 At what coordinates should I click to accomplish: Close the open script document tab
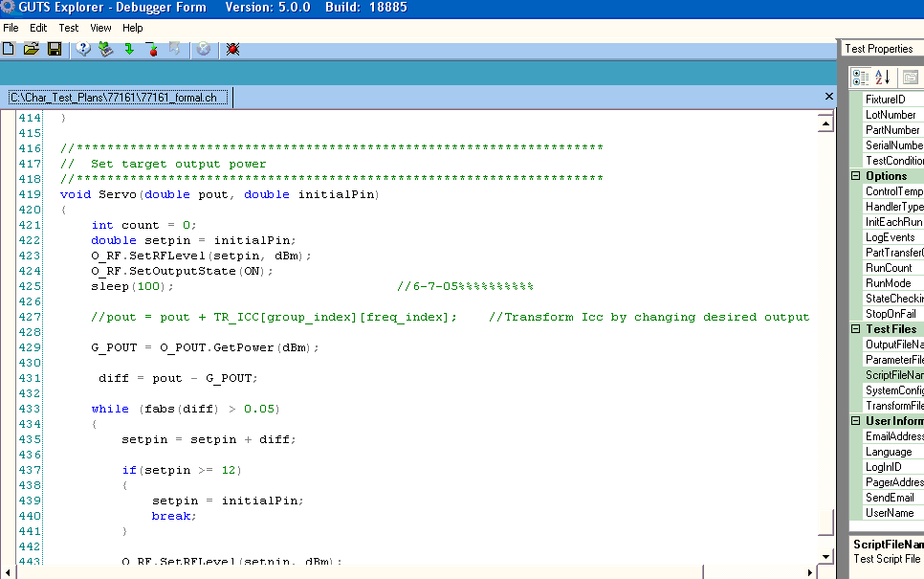tap(828, 97)
